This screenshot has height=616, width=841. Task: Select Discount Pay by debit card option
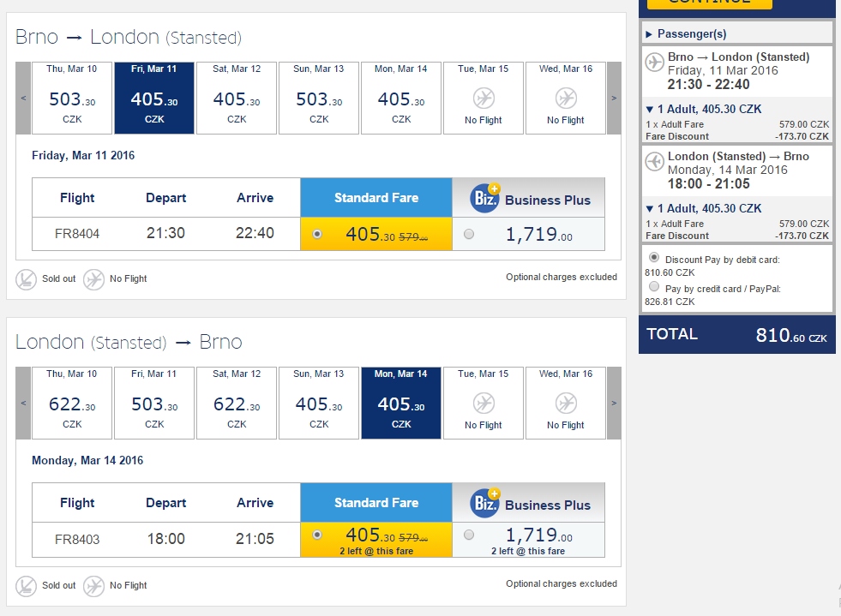pos(654,257)
